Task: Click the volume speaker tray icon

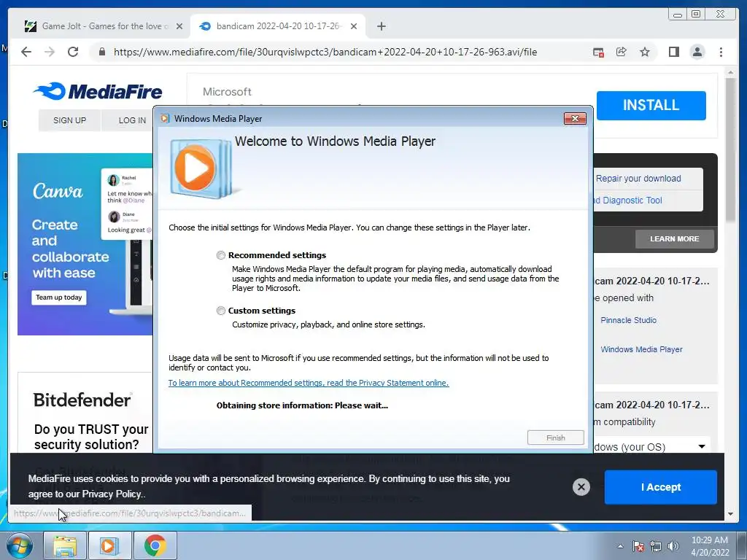Action: point(673,546)
